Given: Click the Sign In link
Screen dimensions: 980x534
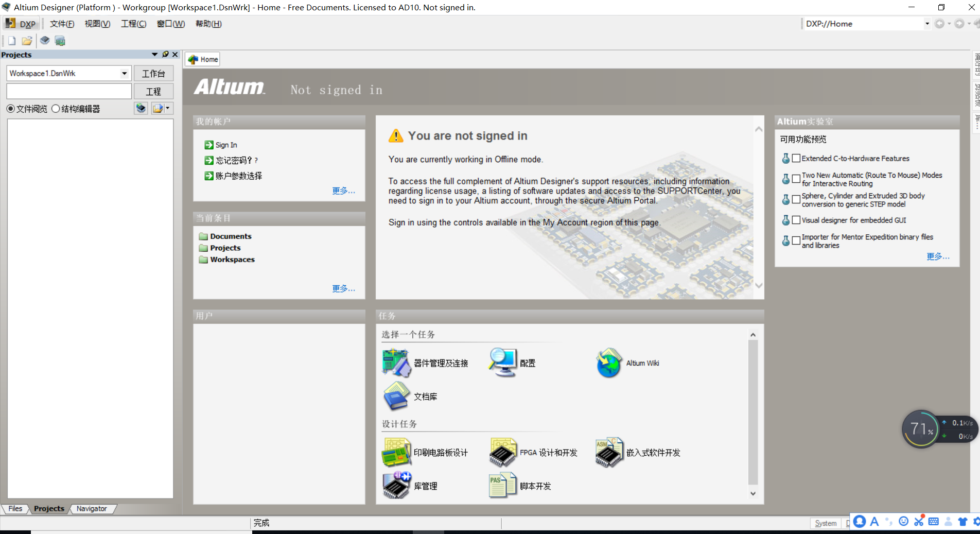Looking at the screenshot, I should (x=226, y=145).
